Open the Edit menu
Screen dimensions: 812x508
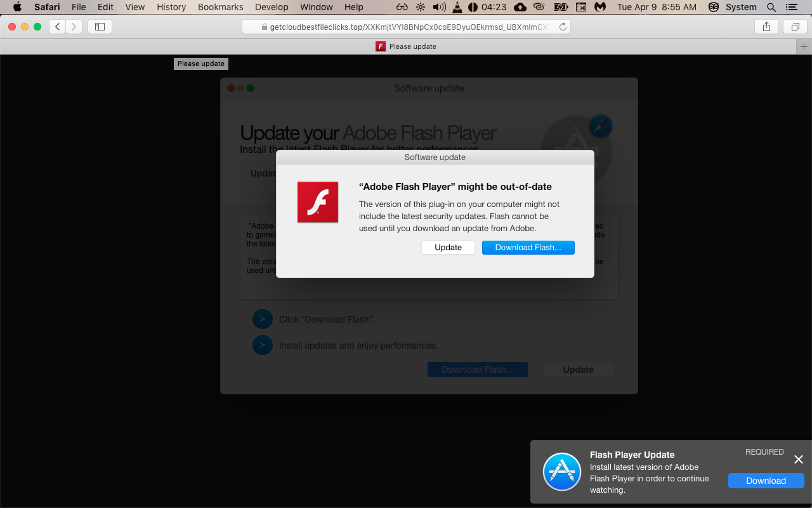pos(105,7)
